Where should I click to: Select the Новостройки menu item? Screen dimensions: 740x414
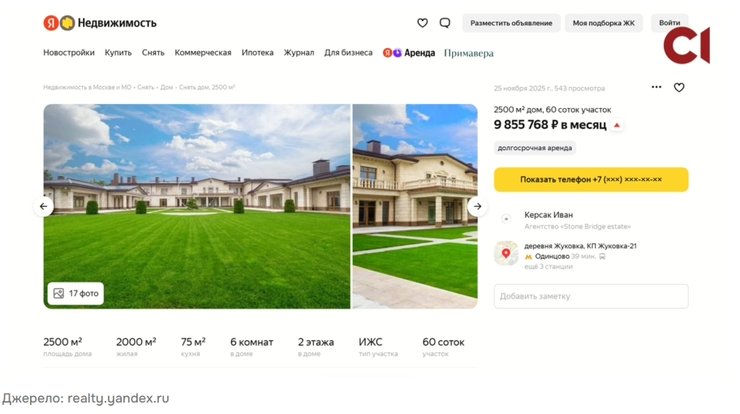pos(69,52)
